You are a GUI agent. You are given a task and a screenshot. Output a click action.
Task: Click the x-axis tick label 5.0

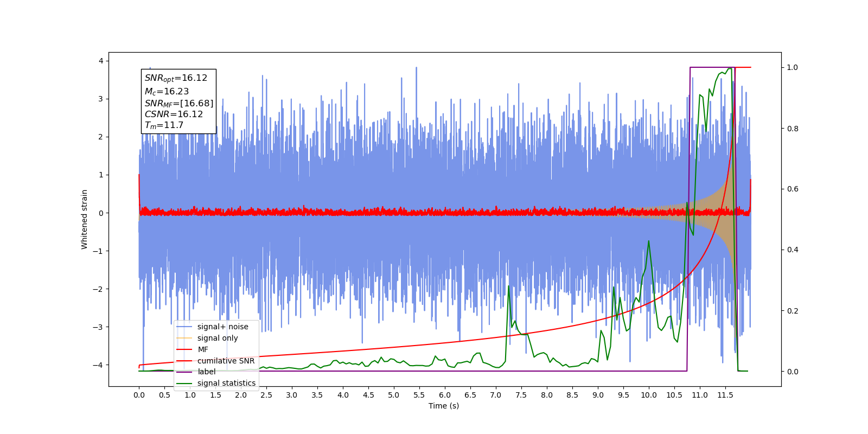pyautogui.click(x=394, y=395)
